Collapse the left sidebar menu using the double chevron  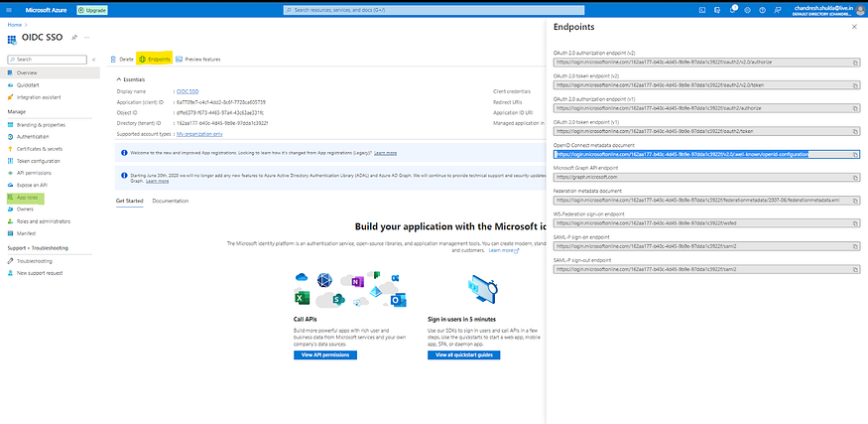point(93,60)
